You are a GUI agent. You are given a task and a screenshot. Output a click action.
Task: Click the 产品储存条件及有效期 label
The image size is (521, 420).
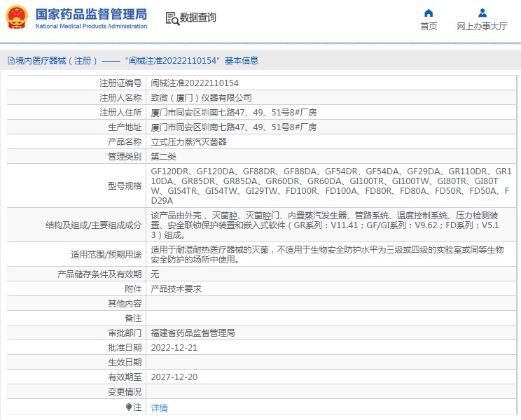point(99,274)
